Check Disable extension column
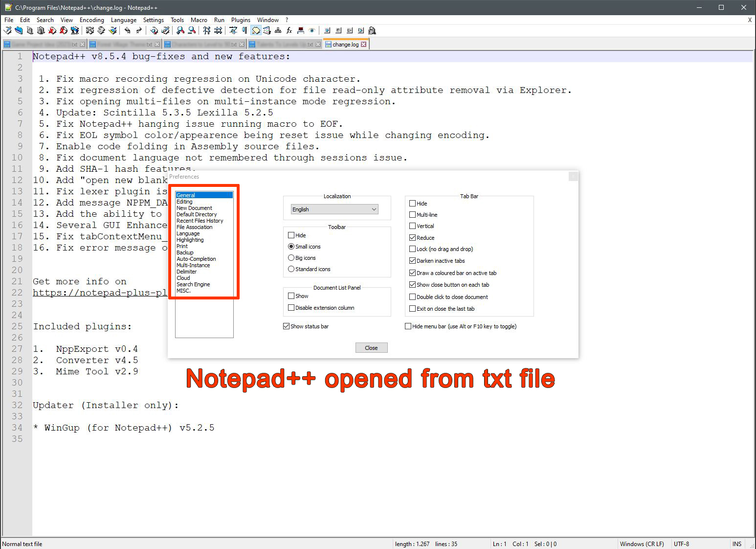 click(x=291, y=307)
